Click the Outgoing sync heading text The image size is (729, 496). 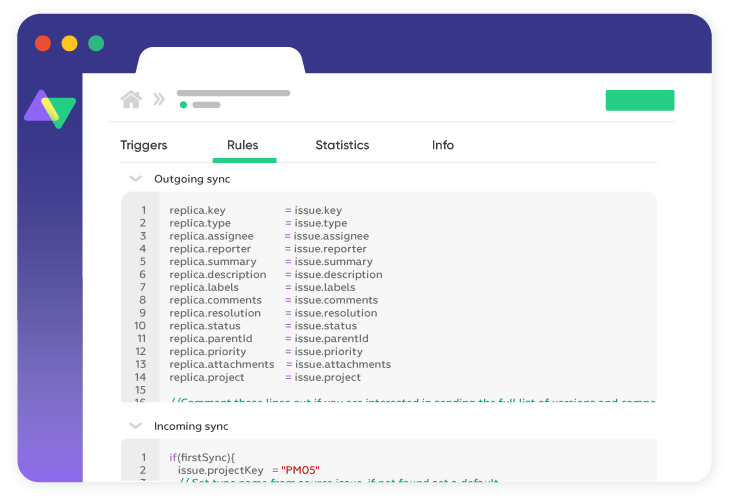192,179
